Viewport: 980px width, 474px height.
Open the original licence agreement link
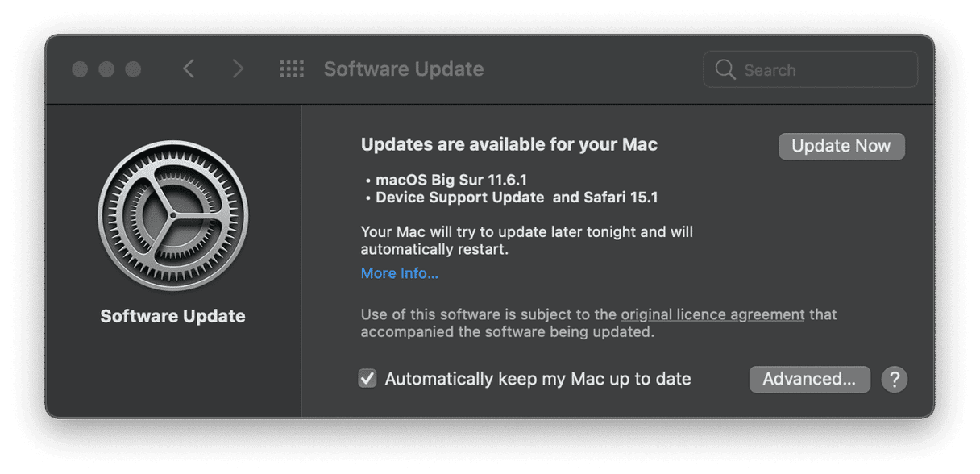(x=712, y=314)
